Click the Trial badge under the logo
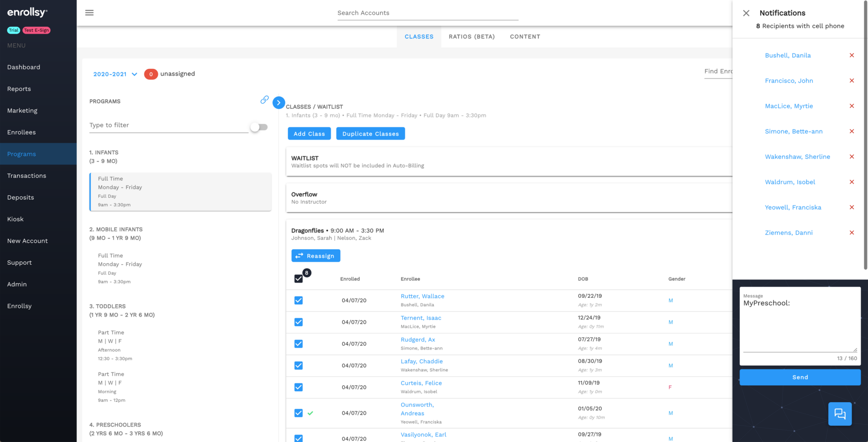The height and width of the screenshot is (442, 868). [x=13, y=30]
